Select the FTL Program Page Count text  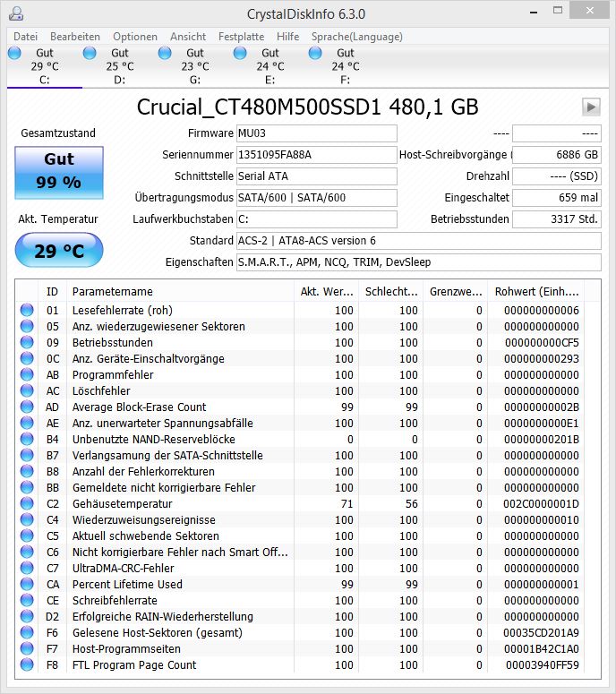click(x=134, y=664)
